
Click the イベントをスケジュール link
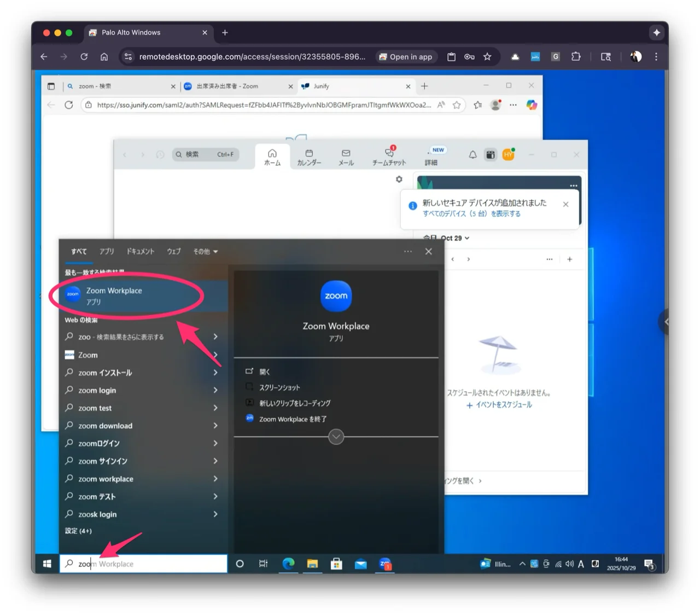[499, 405]
